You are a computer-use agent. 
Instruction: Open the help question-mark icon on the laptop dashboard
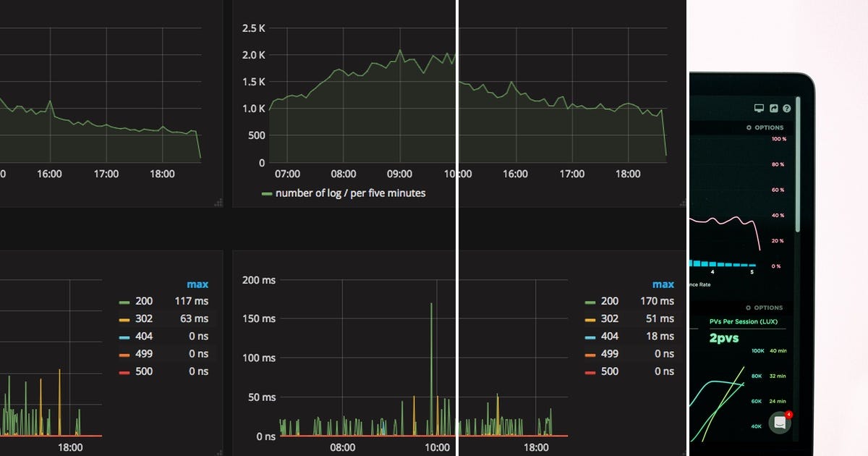click(x=787, y=108)
